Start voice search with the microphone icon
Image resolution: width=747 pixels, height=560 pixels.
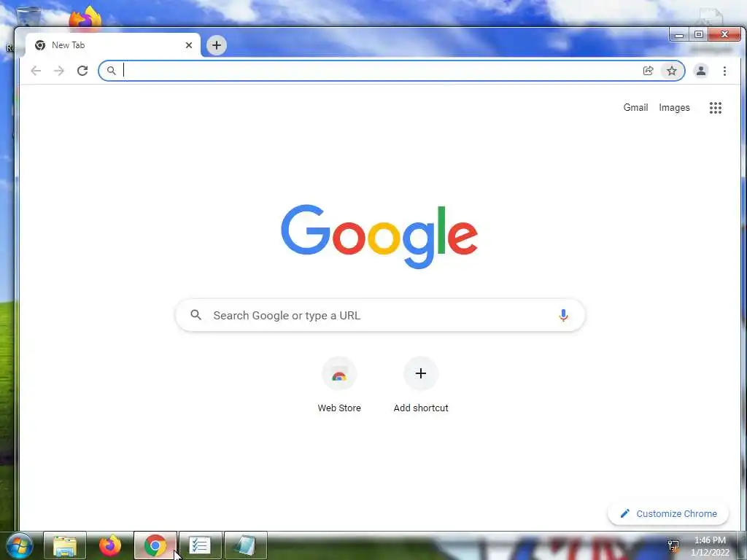pos(563,315)
